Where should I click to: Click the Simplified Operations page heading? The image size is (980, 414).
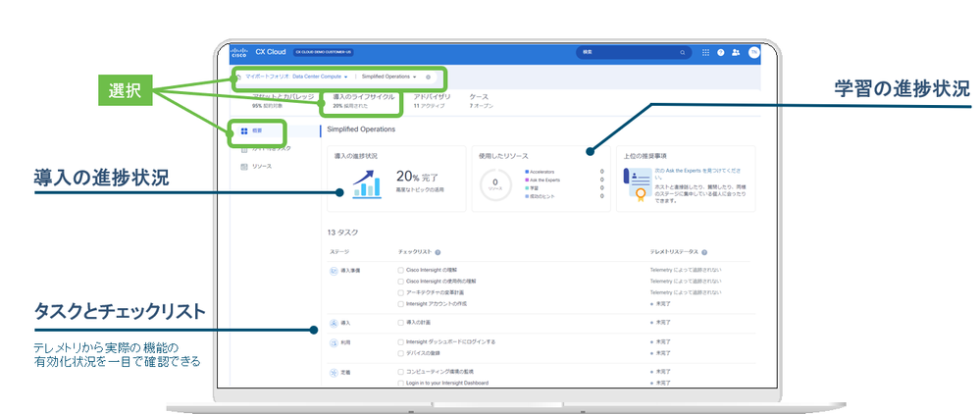(x=361, y=129)
